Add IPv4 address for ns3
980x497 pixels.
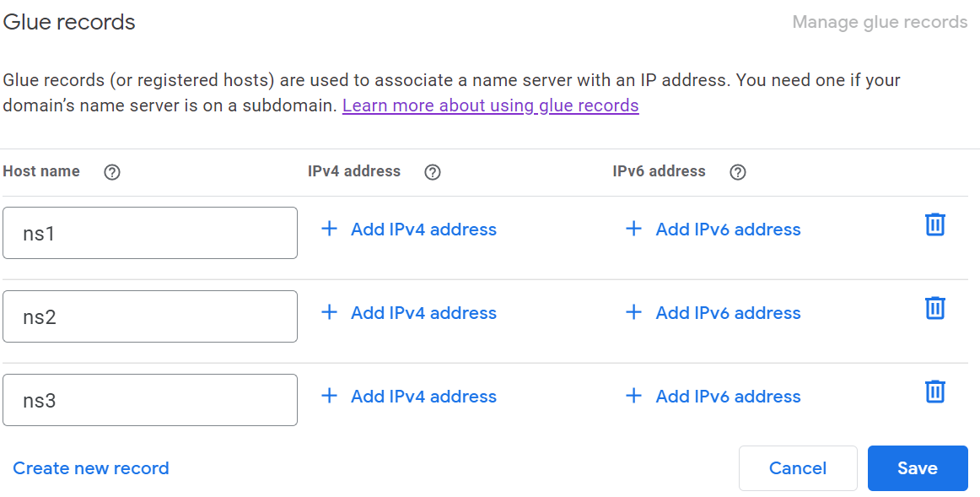410,397
